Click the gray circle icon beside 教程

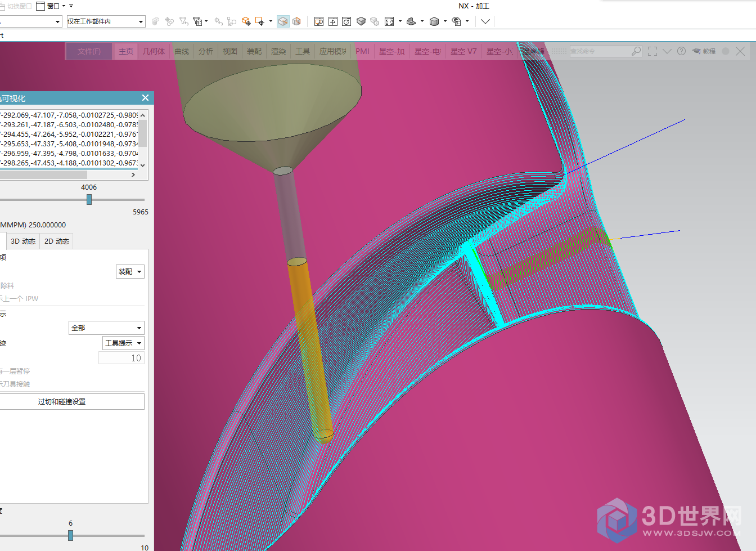pyautogui.click(x=726, y=51)
